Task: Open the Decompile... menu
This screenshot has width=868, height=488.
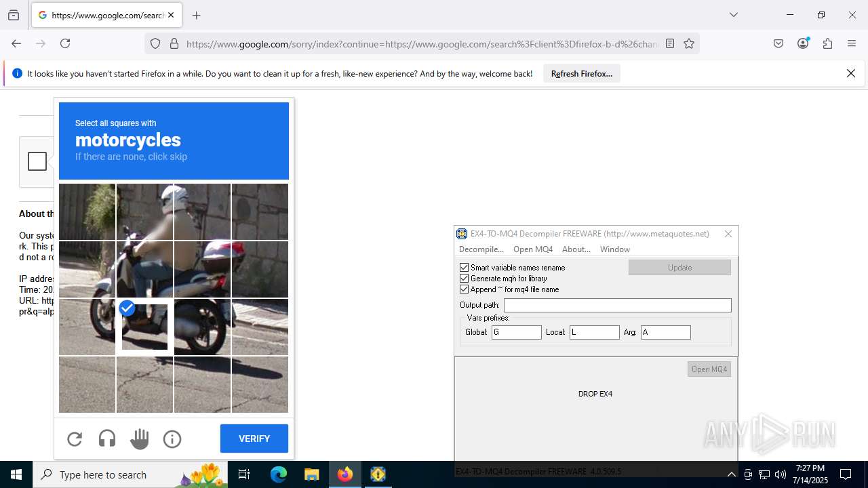Action: point(481,249)
